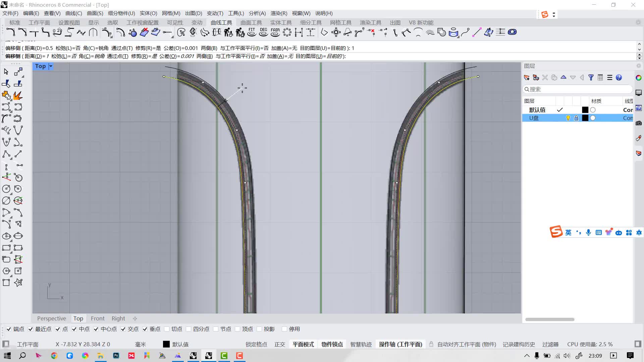
Task: Click the camera icon on right sidebar
Action: coord(639,123)
